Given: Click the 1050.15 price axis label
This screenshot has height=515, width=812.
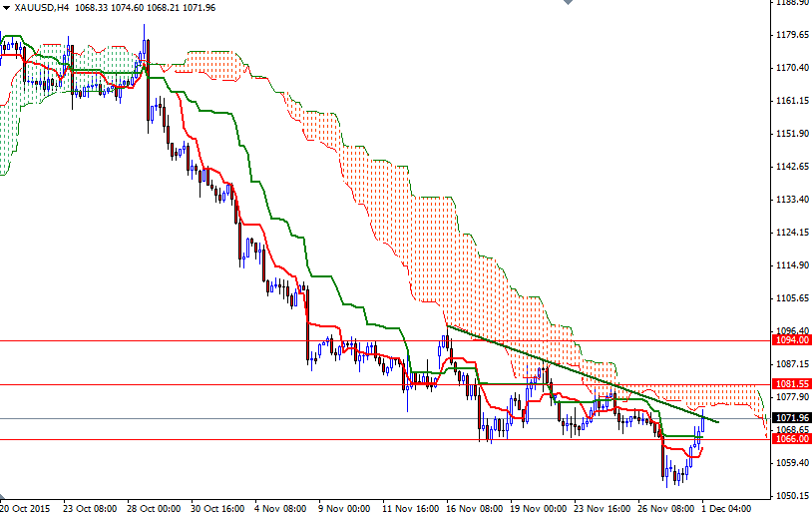Looking at the screenshot, I should [792, 496].
